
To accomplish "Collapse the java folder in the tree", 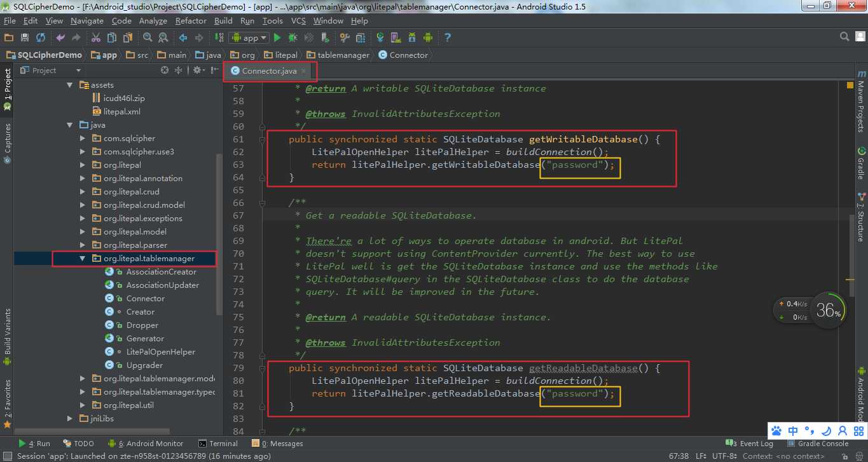I will 70,125.
